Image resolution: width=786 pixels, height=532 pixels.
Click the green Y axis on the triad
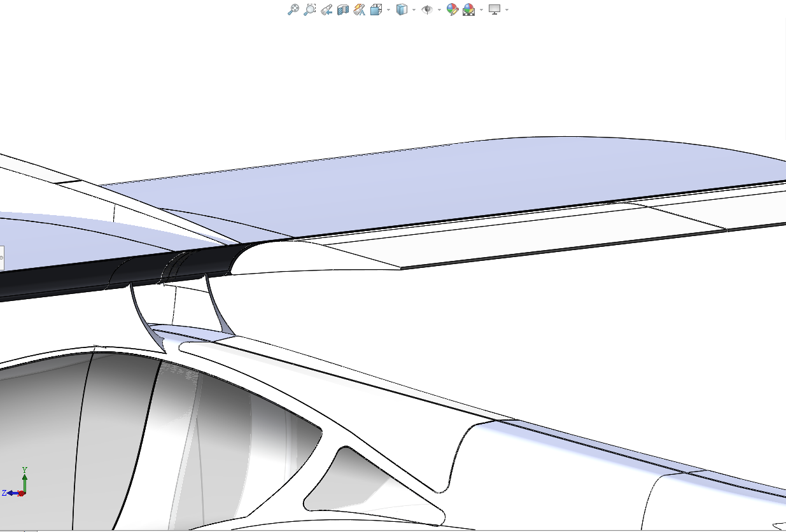(24, 479)
